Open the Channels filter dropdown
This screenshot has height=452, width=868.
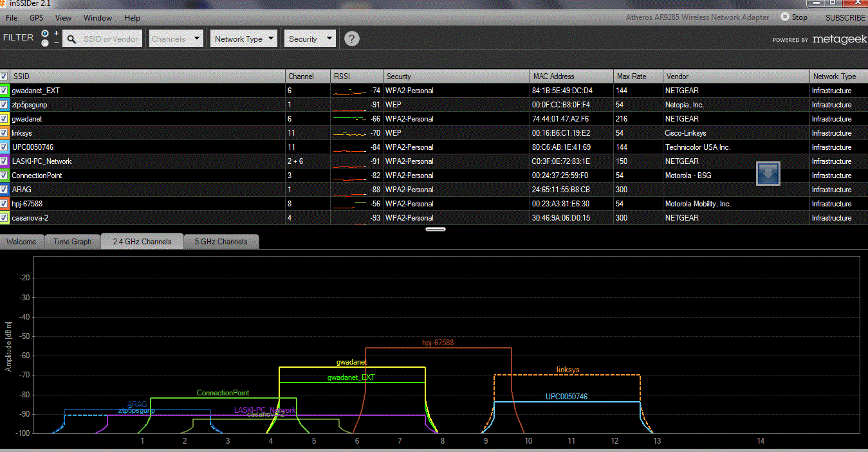point(177,39)
